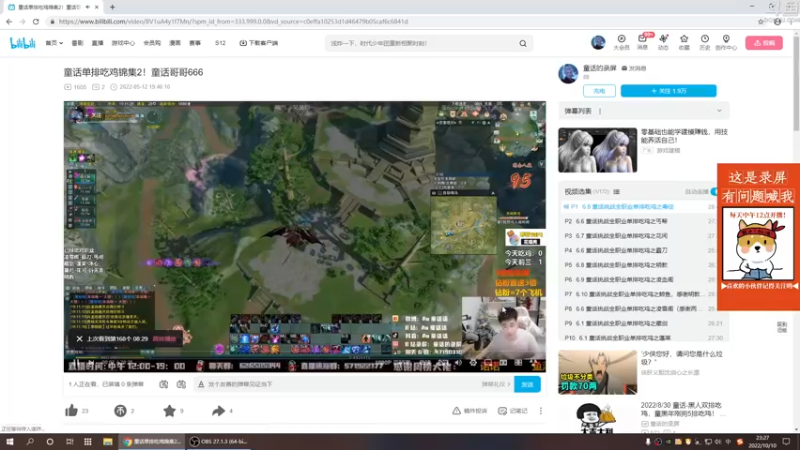Open the 历史 history clock icon
The width and height of the screenshot is (800, 450).
[705, 42]
